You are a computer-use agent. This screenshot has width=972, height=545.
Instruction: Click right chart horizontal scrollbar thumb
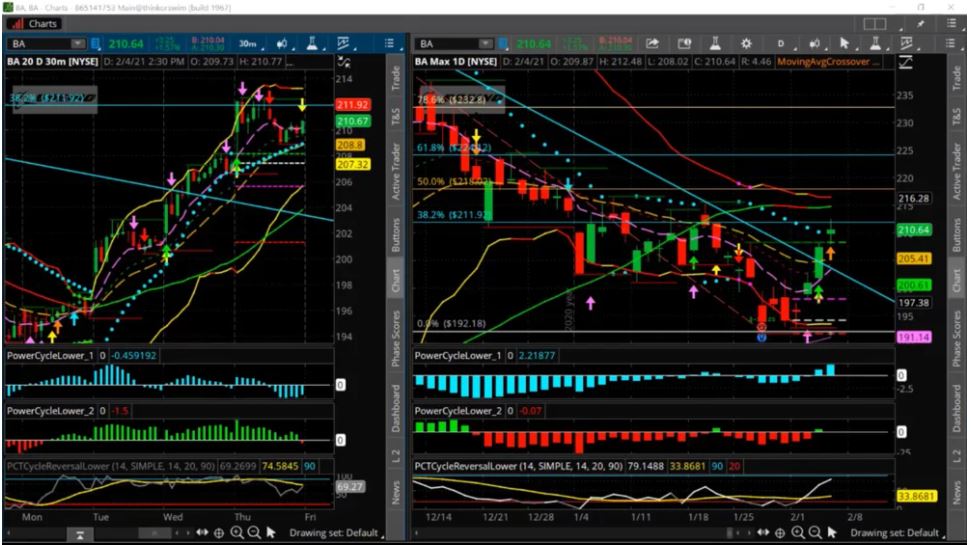pos(731,533)
